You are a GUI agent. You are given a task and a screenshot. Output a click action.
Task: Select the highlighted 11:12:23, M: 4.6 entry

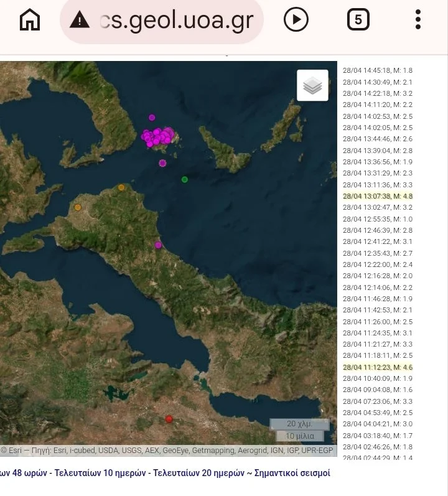(x=378, y=367)
